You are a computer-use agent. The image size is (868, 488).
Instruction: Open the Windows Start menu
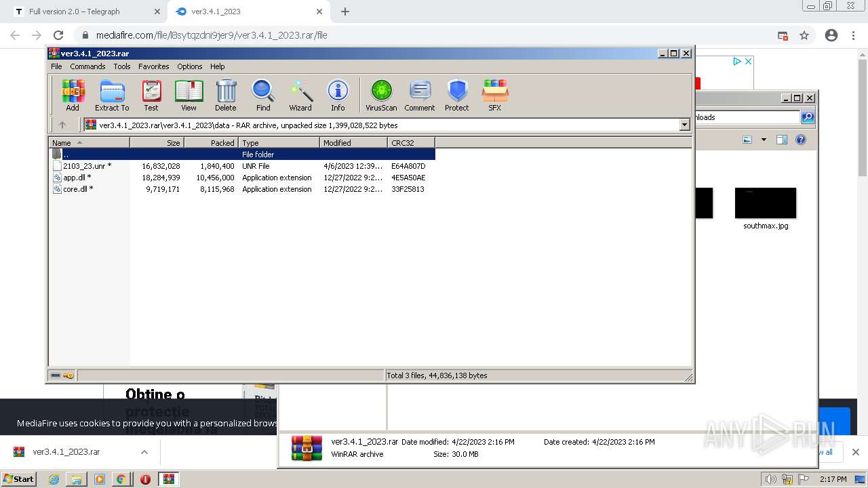click(19, 479)
